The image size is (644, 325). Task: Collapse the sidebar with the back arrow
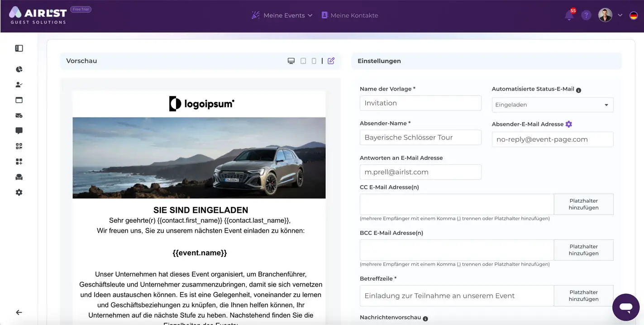tap(19, 312)
